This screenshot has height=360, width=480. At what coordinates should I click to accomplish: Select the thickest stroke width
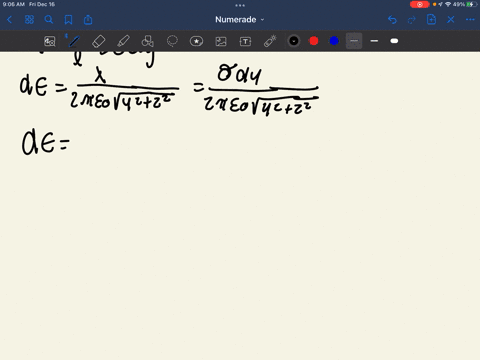(x=394, y=41)
